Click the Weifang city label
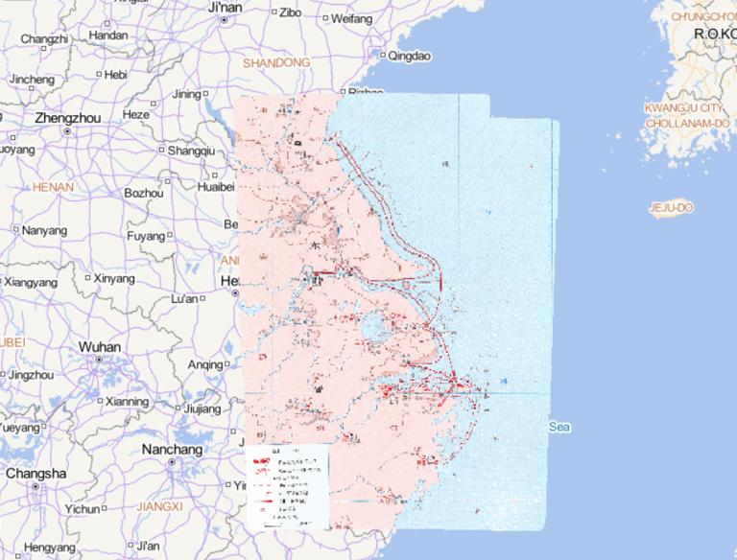This screenshot has height=560, width=737. click(x=351, y=19)
